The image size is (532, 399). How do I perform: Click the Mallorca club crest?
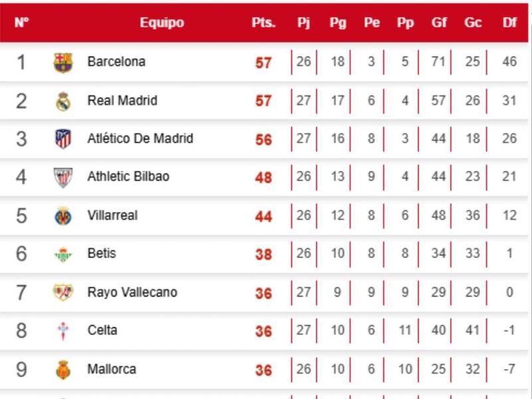pyautogui.click(x=63, y=370)
